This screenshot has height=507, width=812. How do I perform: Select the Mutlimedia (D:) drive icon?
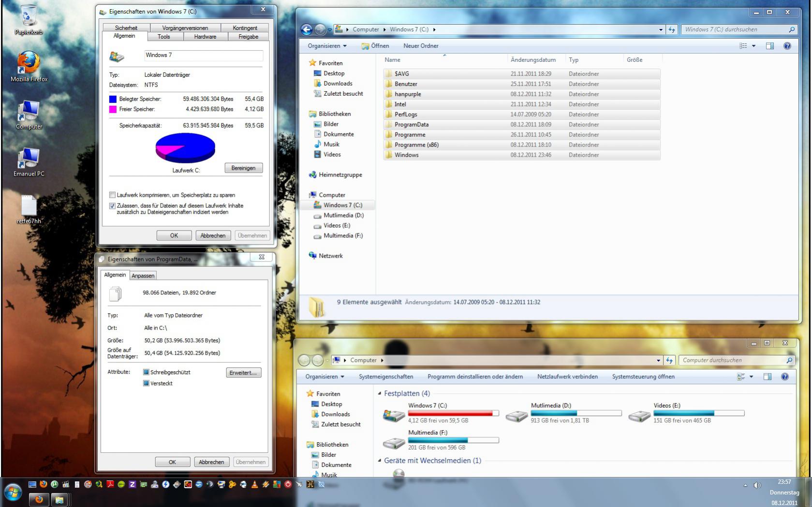[x=517, y=415]
